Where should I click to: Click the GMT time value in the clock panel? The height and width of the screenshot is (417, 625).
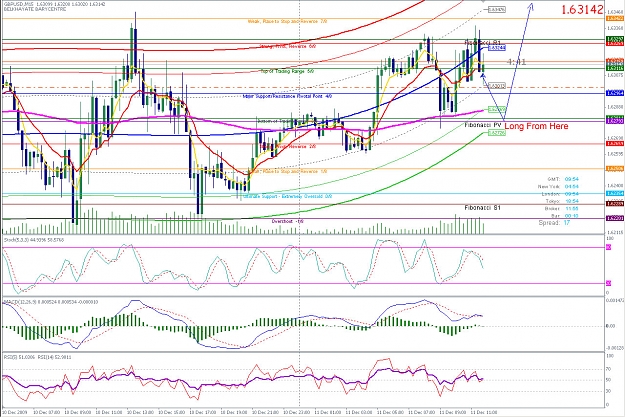[572, 179]
